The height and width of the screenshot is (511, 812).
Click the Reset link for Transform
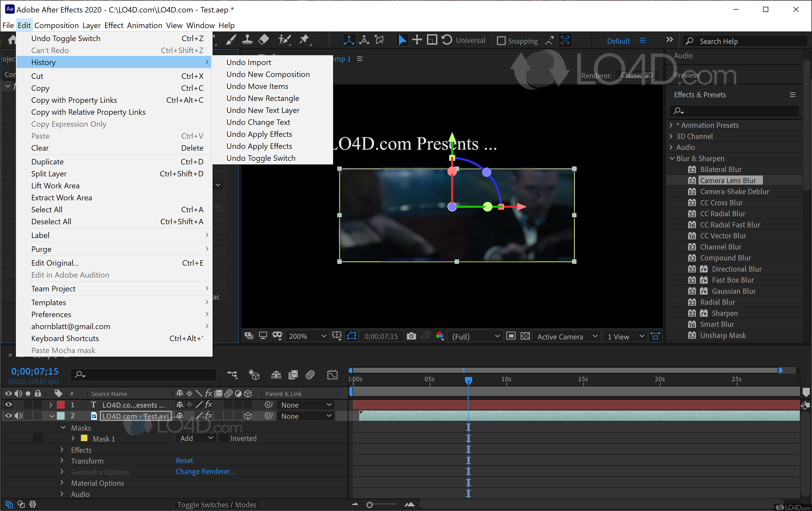[x=185, y=461]
